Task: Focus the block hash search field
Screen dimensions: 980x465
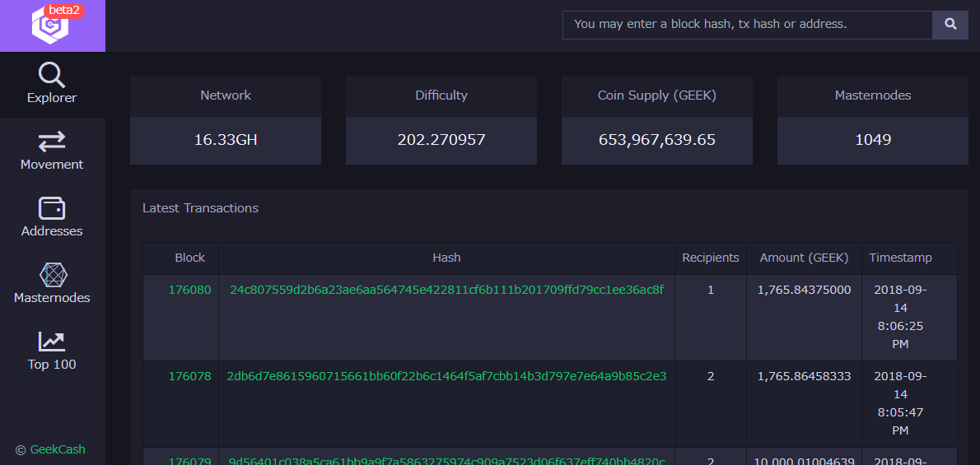Action: (x=747, y=25)
